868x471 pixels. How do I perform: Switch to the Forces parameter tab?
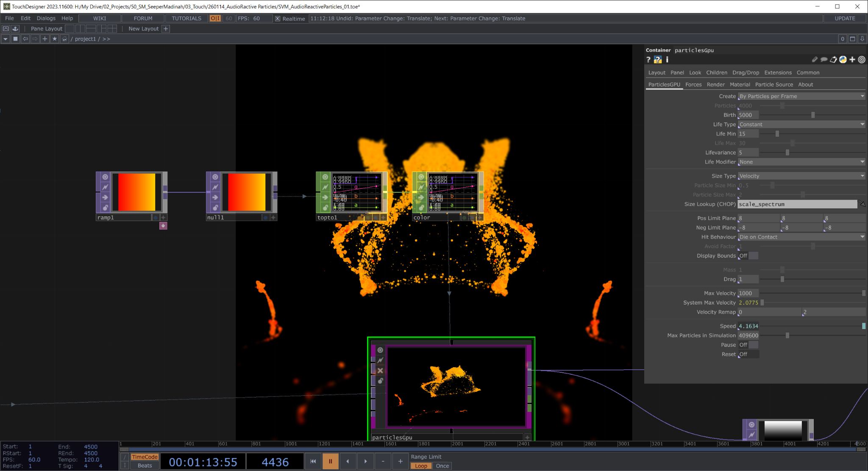tap(693, 85)
